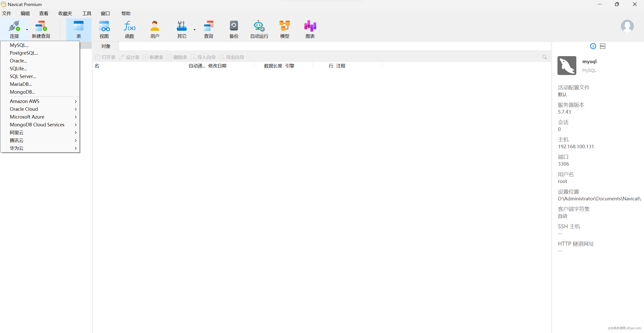Open the Function (函数) fx icon
The image size is (644, 333).
pos(129,26)
